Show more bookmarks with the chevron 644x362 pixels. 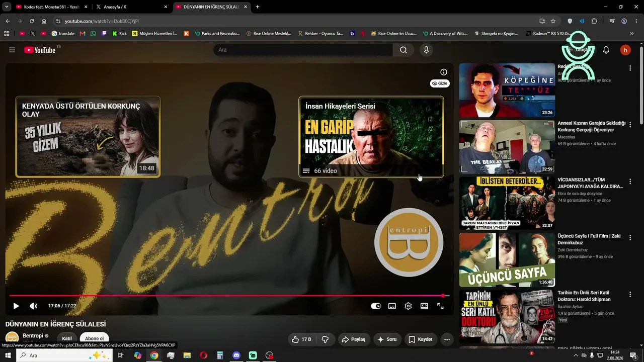point(632,34)
